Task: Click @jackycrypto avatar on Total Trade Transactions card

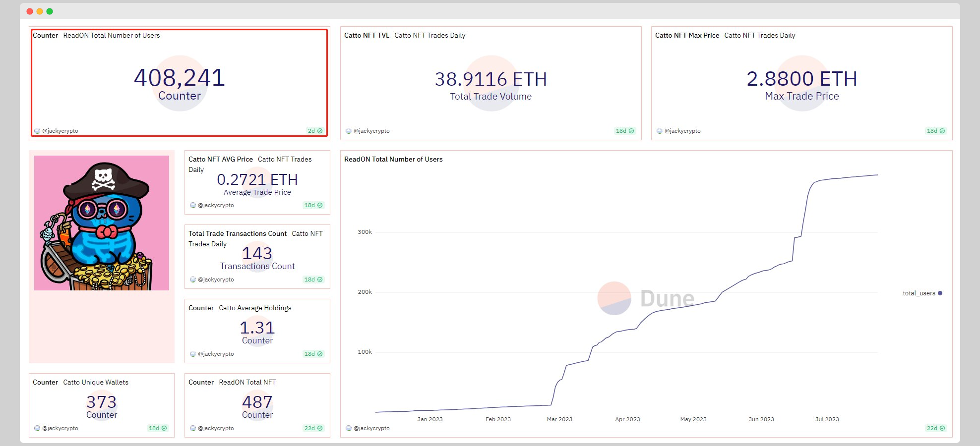Action: (193, 279)
